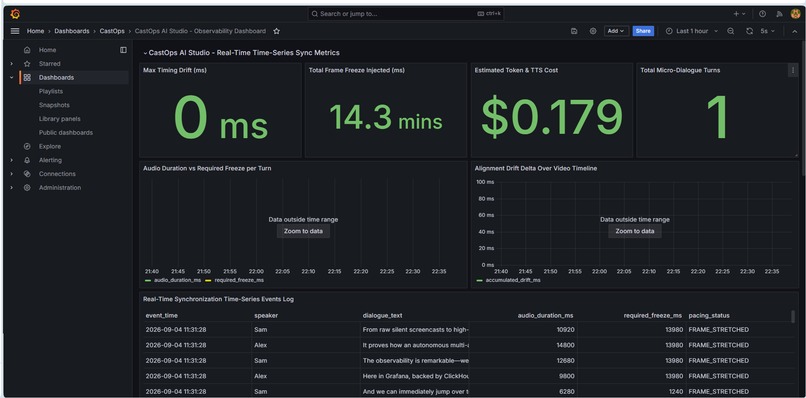Open Library panels in the sidebar
806x398 pixels.
click(x=60, y=119)
